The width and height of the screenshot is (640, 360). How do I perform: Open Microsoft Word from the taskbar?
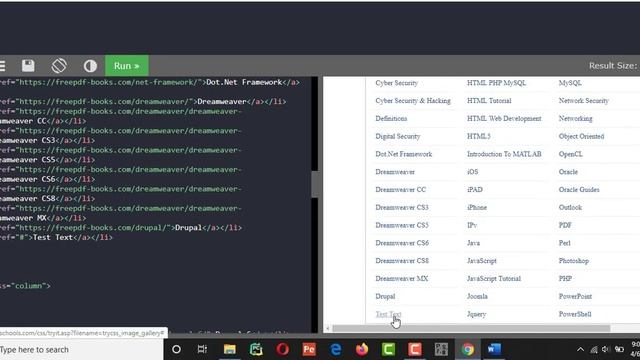[494, 349]
